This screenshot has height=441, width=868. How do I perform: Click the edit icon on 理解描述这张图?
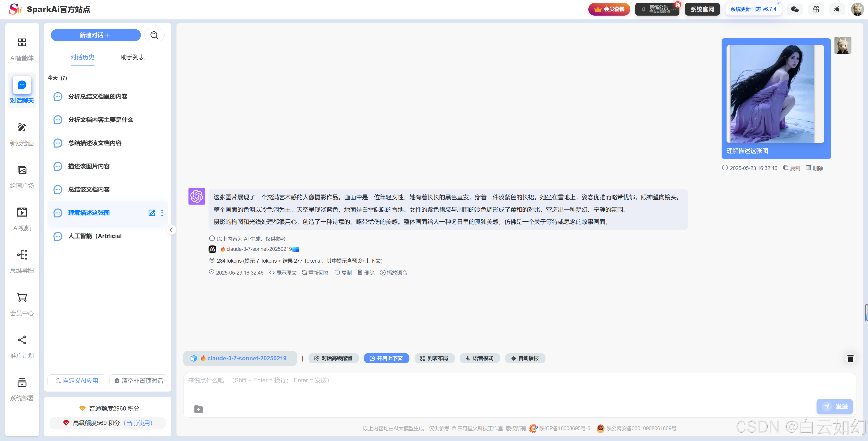152,213
